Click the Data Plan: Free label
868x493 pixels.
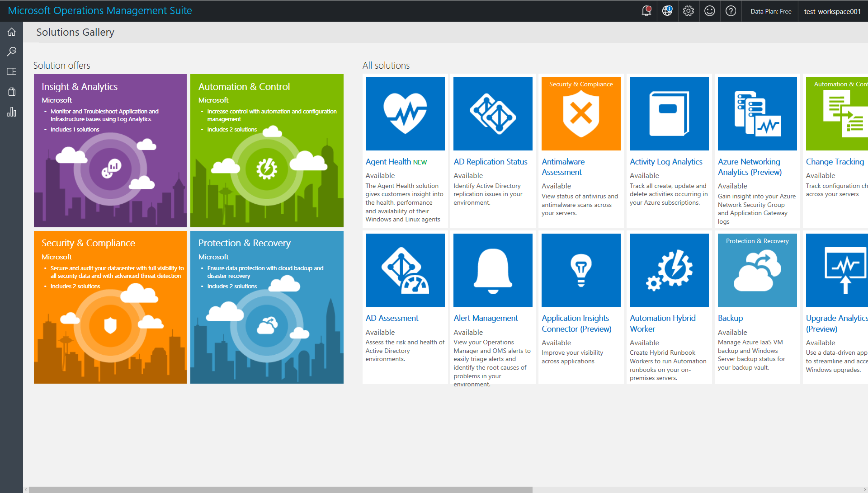(771, 11)
